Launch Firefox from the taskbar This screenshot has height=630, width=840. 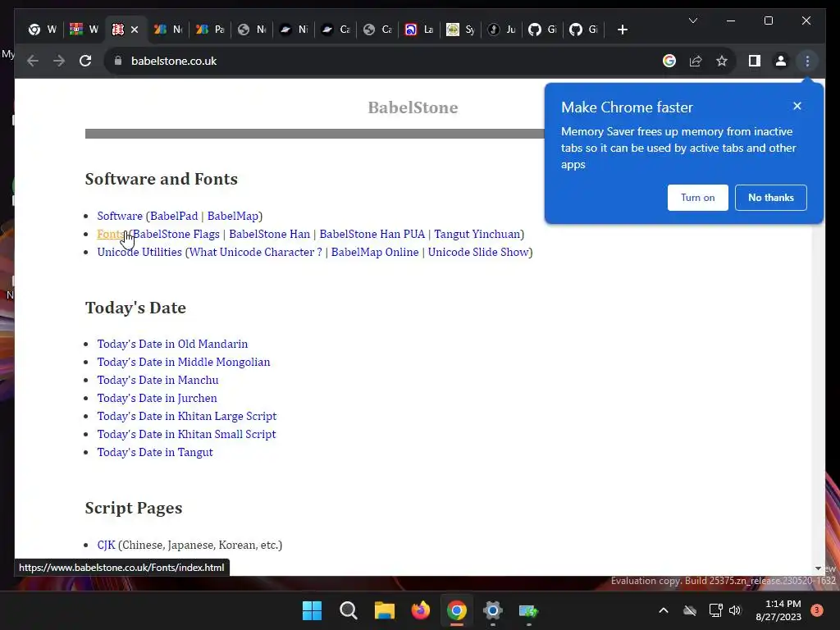coord(421,610)
